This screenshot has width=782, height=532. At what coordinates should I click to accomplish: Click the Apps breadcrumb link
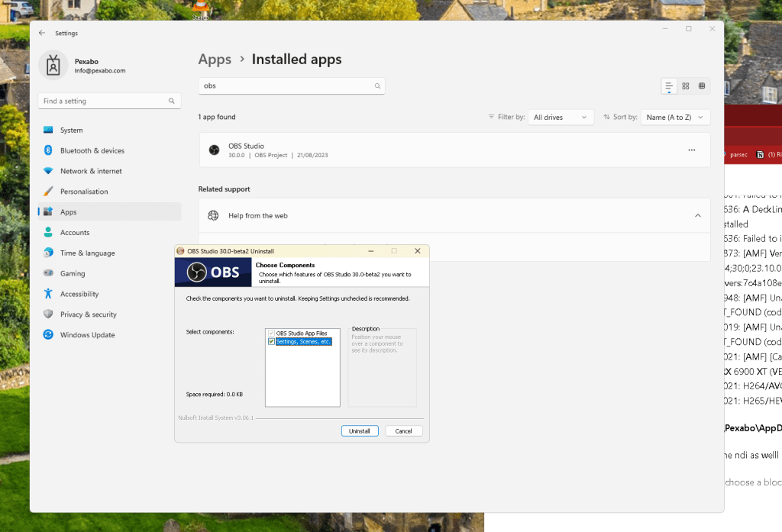click(215, 60)
